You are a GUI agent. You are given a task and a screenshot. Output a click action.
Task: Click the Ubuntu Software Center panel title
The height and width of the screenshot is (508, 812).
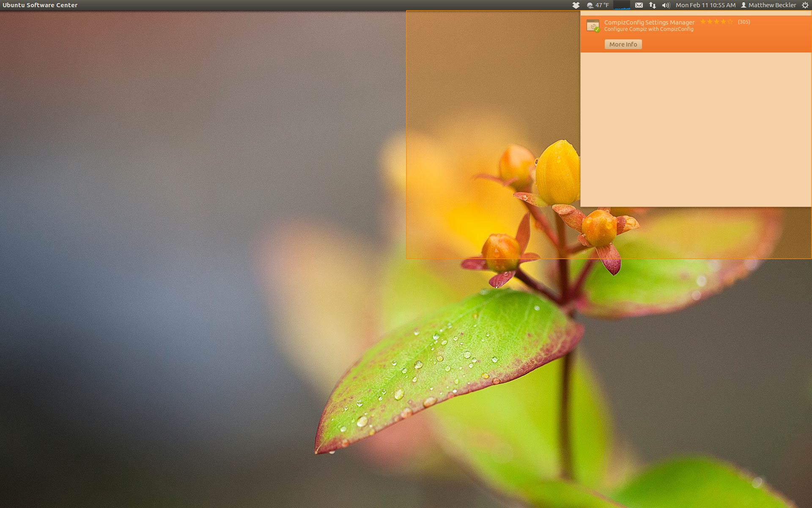coord(40,5)
